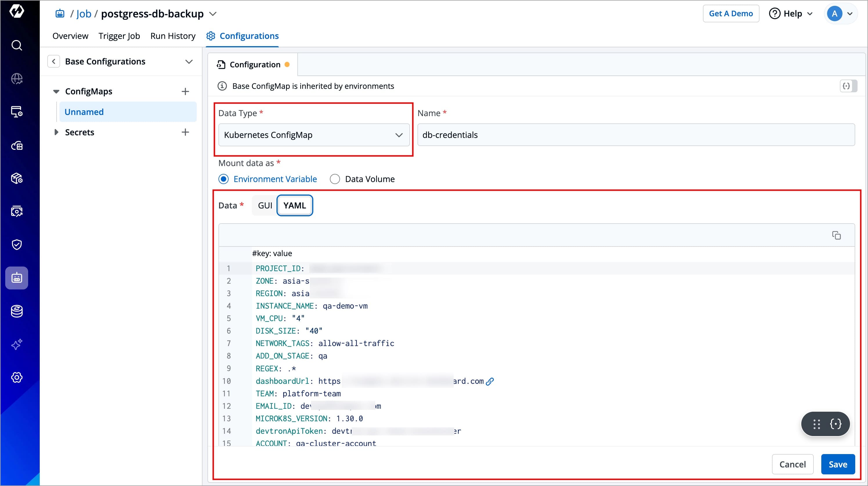
Task: Switch to the Run History tab
Action: click(173, 36)
